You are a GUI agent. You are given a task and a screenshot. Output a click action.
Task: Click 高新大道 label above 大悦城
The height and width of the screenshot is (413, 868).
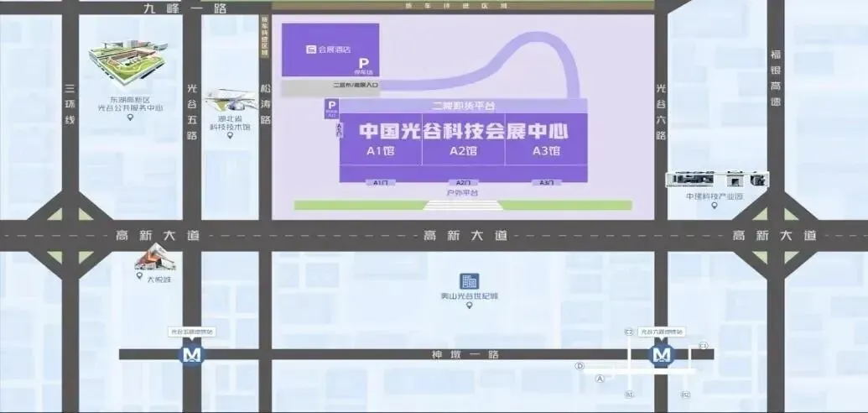(x=157, y=236)
